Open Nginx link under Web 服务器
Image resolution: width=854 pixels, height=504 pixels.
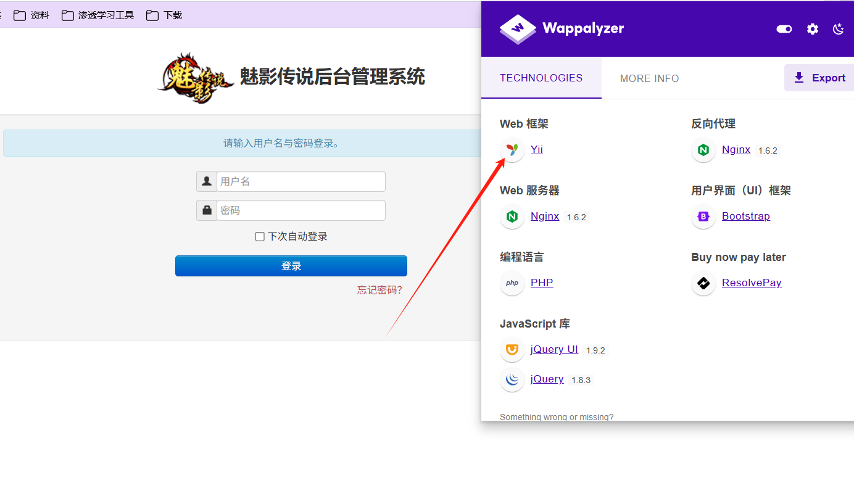tap(545, 216)
